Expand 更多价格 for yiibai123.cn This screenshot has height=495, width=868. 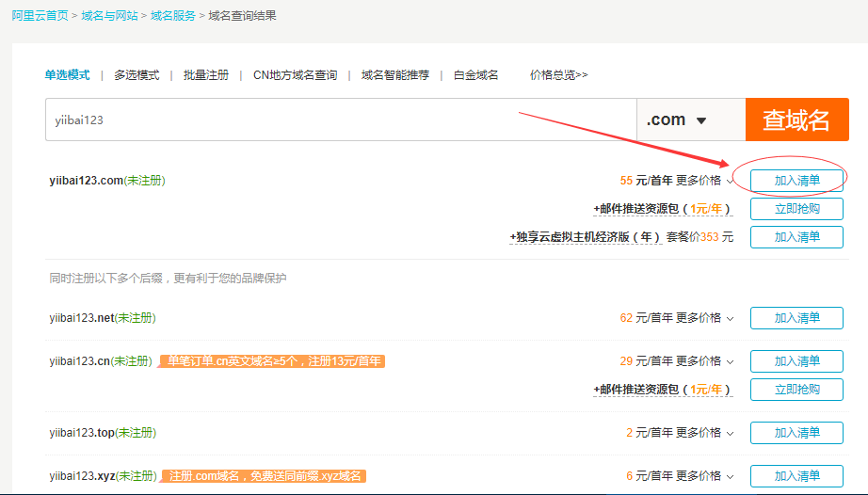click(704, 361)
